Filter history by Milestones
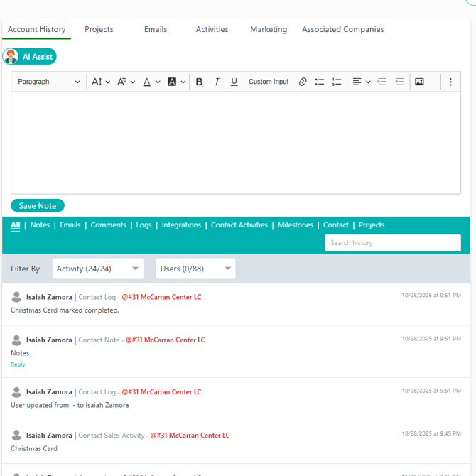The image size is (476, 476). (296, 225)
